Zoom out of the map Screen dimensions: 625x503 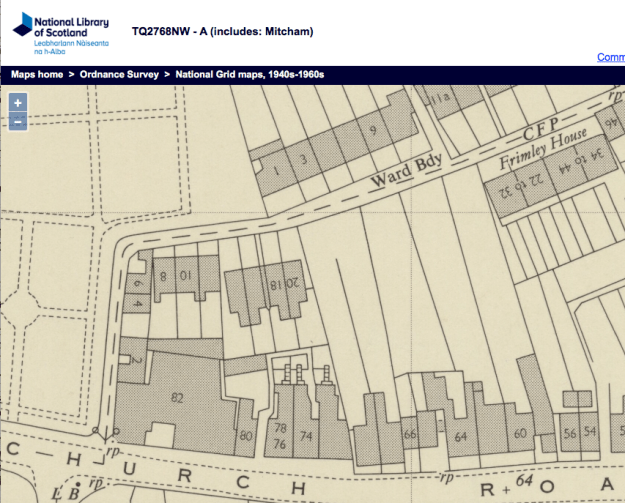(x=18, y=122)
